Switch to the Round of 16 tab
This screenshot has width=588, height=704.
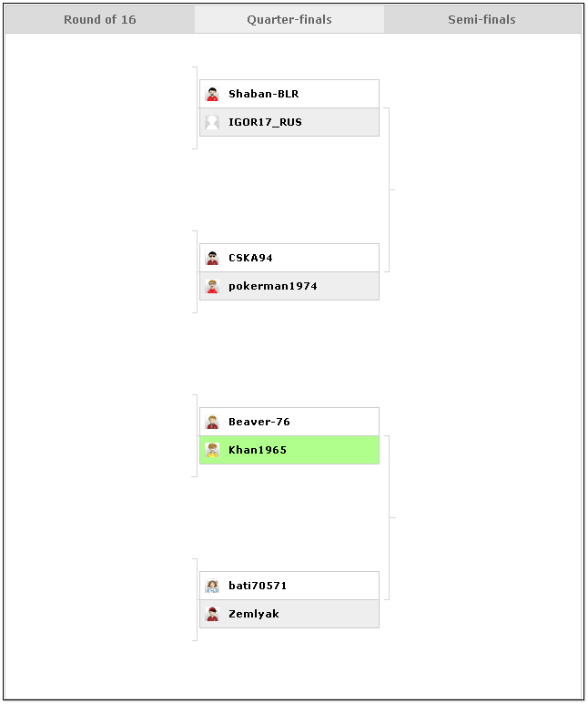[x=99, y=19]
